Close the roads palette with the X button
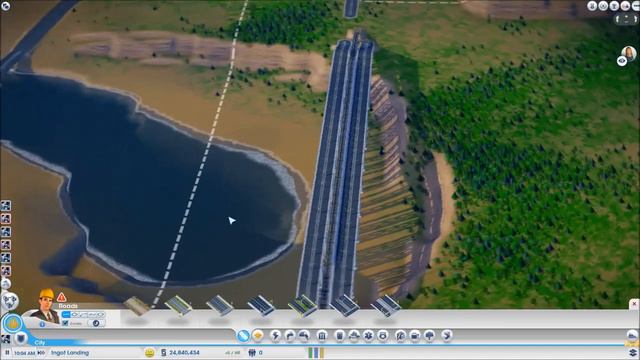This screenshot has width=640, height=360. [x=634, y=304]
